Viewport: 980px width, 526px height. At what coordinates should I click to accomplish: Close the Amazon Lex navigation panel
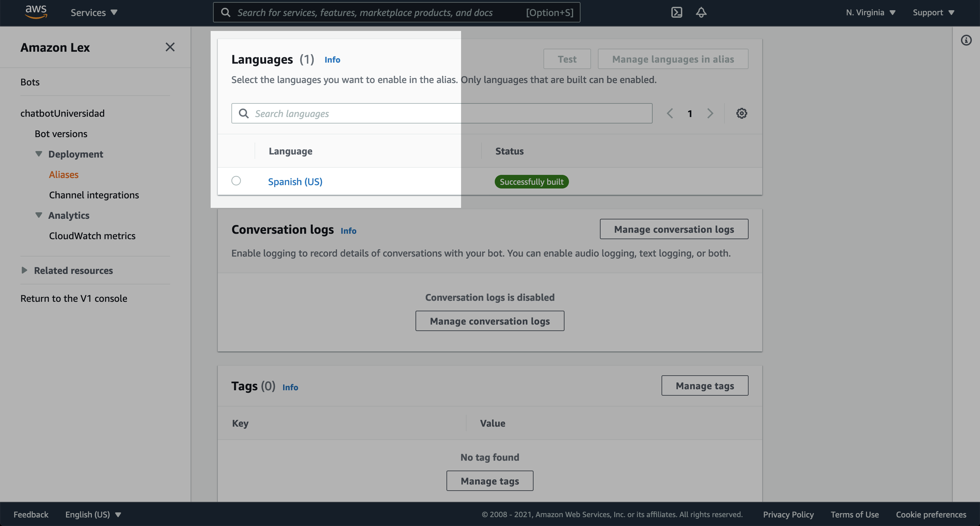[x=170, y=47]
